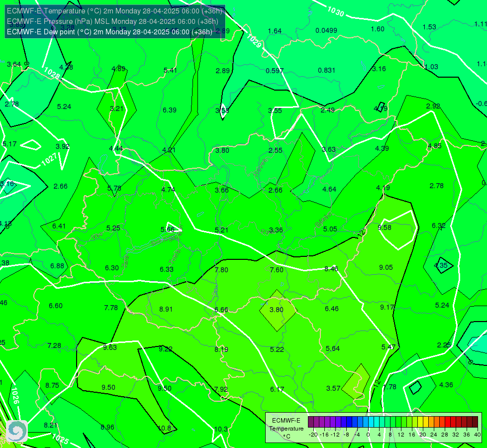Click the spiral weather logo icon
Viewport: 487px width, 448px height.
(17, 431)
